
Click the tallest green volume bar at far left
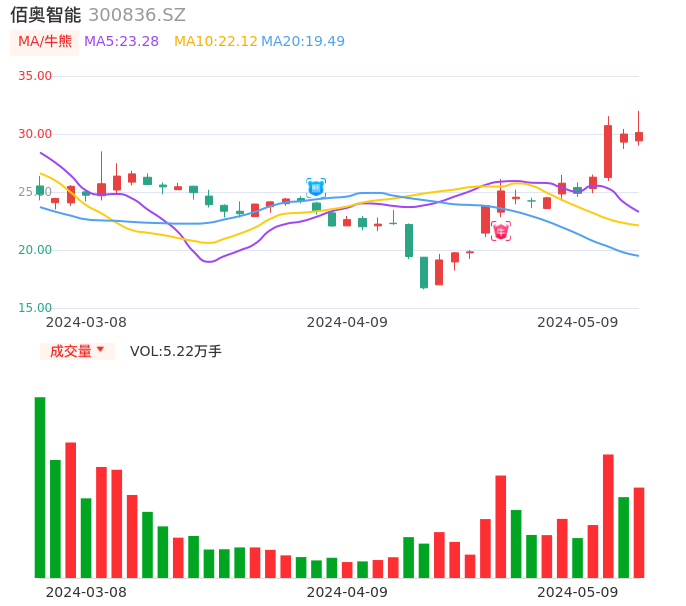[x=40, y=487]
